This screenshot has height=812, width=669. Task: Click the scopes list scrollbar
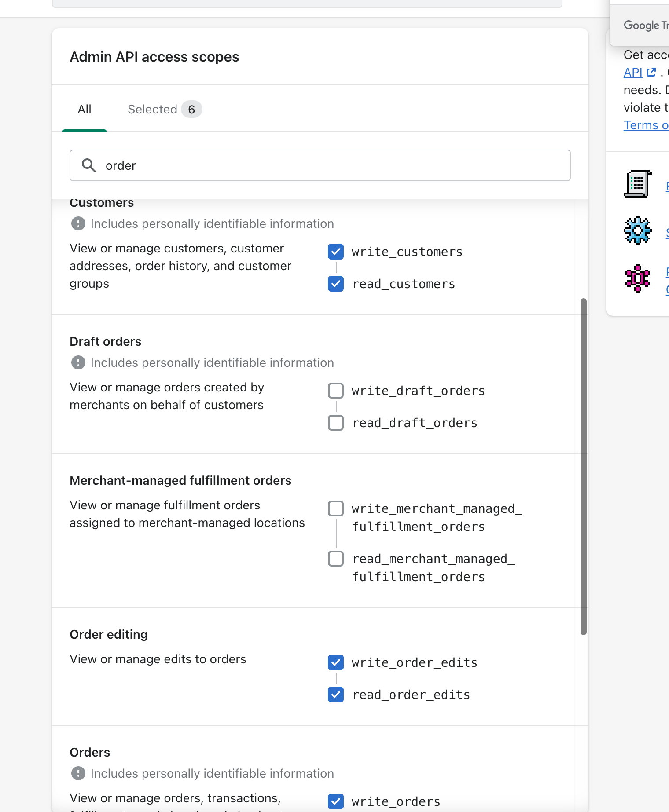point(584,467)
